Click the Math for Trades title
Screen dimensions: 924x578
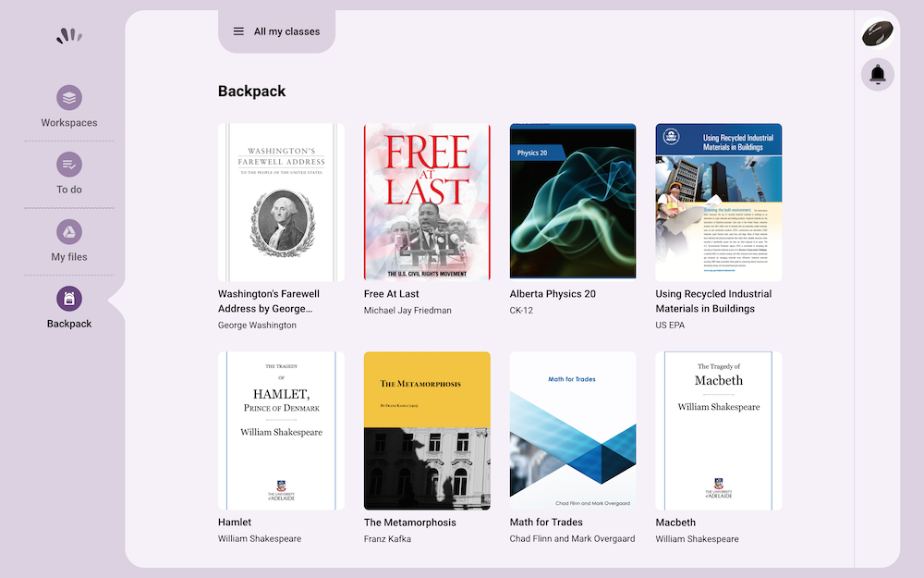(546, 522)
